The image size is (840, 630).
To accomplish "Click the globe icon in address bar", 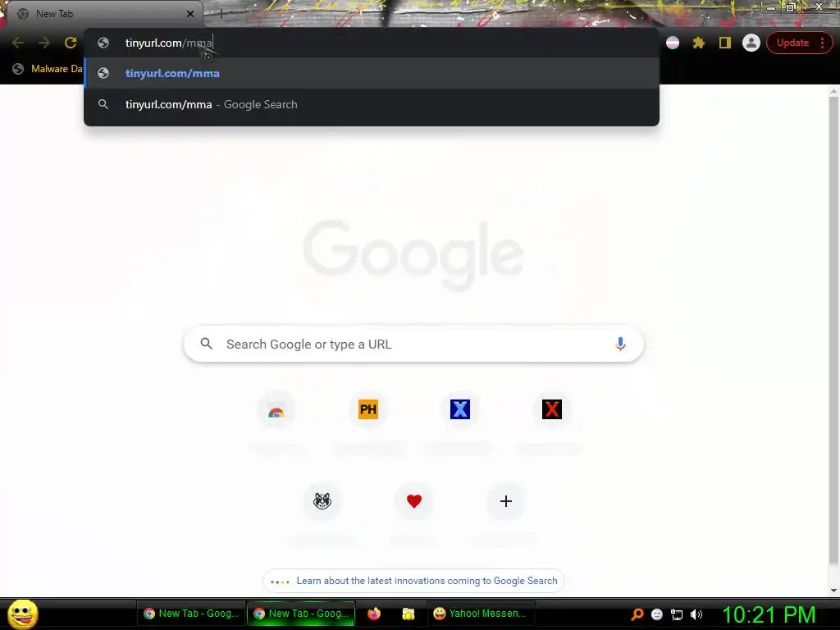I will pos(103,43).
